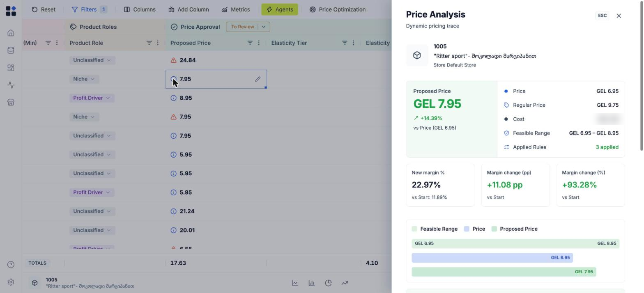Screen dimensions: 644x293
Task: Click the blue GEL 6.95 price bar
Action: coord(492,258)
